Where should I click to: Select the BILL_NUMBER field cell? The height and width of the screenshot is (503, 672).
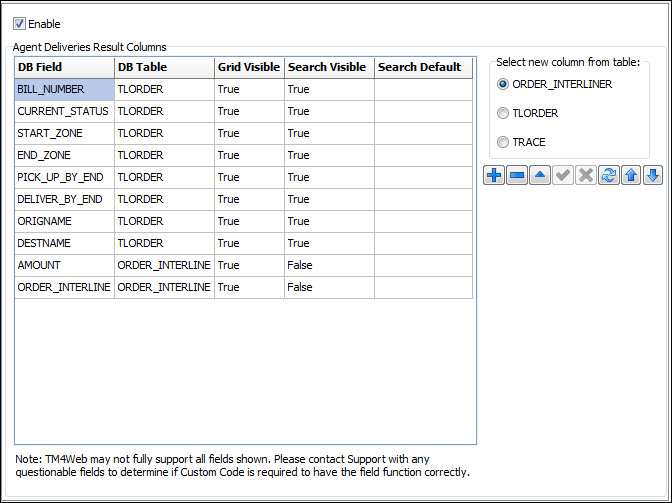point(64,89)
